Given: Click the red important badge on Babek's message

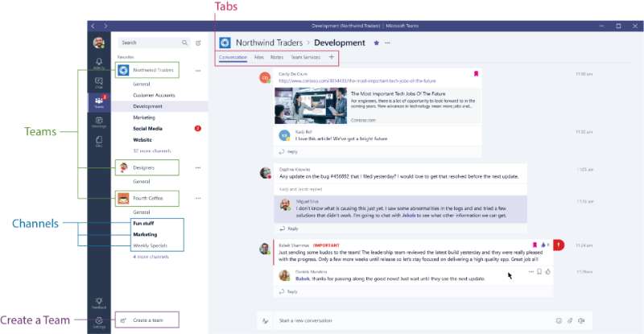Looking at the screenshot, I should tap(559, 245).
